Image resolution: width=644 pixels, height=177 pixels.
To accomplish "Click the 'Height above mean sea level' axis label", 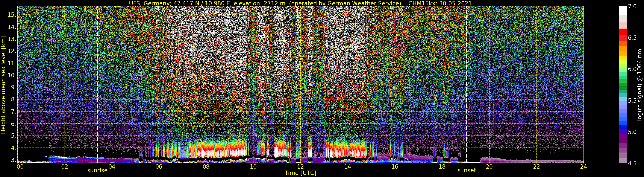I will (3, 85).
